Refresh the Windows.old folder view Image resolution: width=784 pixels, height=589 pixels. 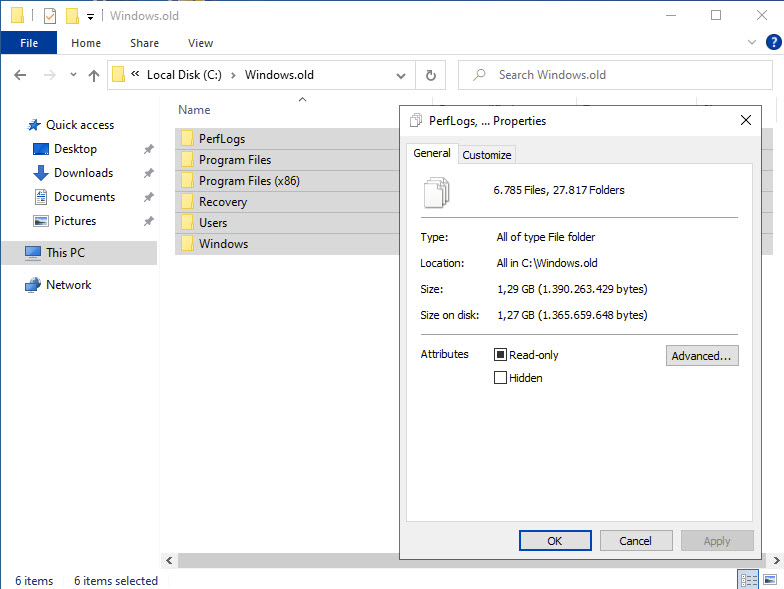[x=430, y=75]
